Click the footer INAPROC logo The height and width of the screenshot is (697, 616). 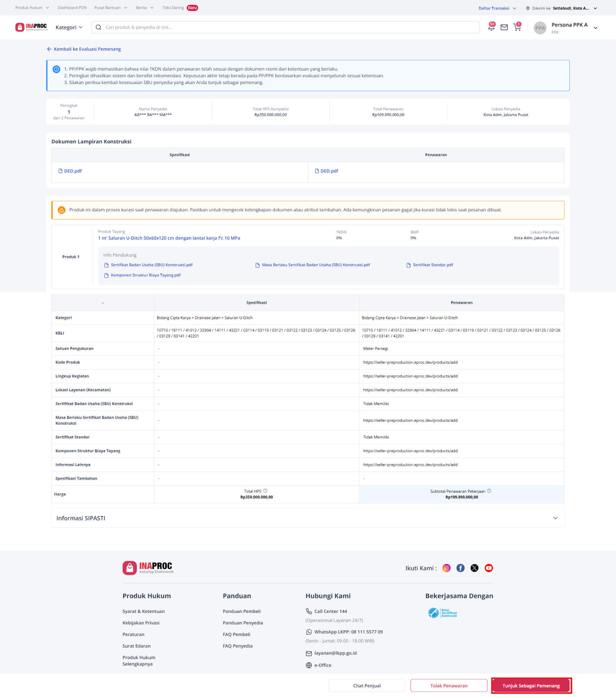tap(148, 568)
